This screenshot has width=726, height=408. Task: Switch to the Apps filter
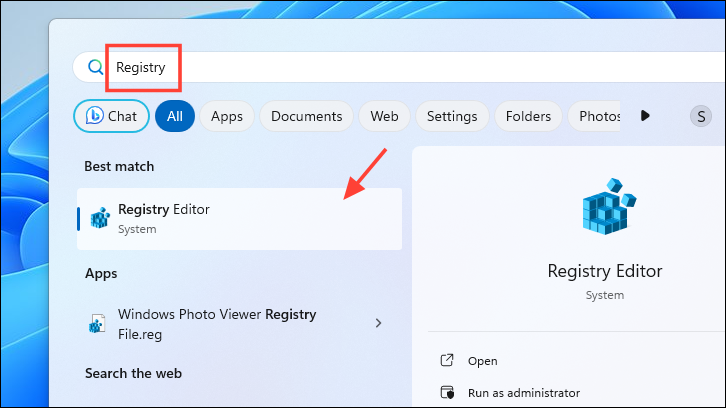pos(227,116)
